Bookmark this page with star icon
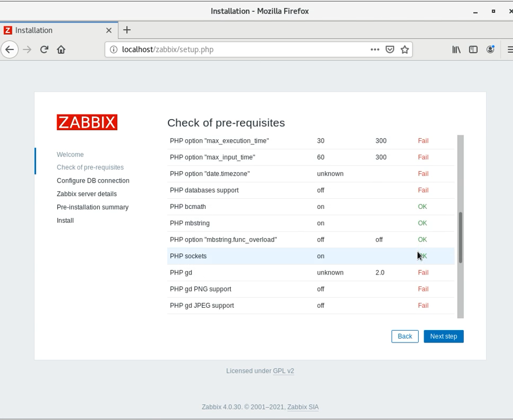 405,49
